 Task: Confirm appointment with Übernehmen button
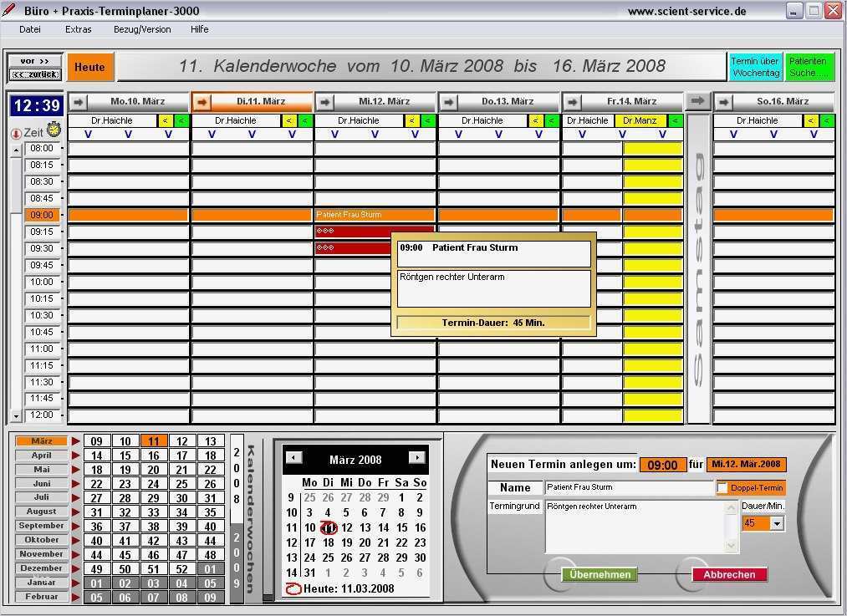click(600, 574)
